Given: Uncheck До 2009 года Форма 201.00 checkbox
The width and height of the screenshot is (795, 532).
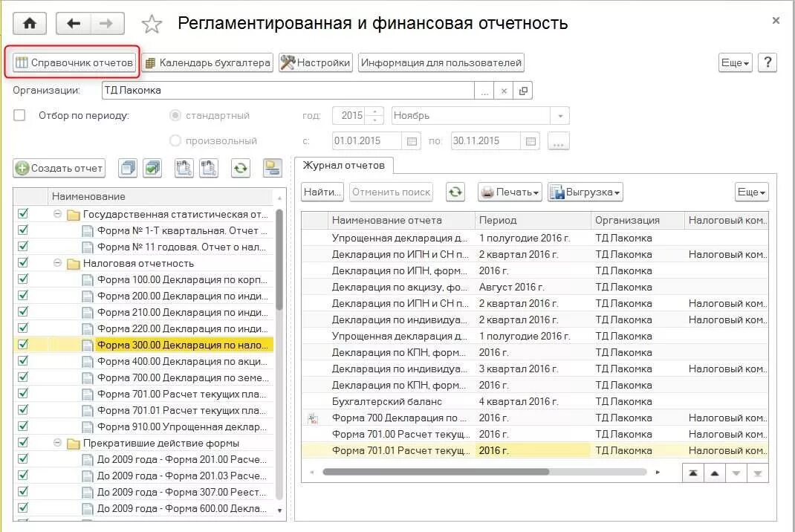Looking at the screenshot, I should [x=23, y=459].
